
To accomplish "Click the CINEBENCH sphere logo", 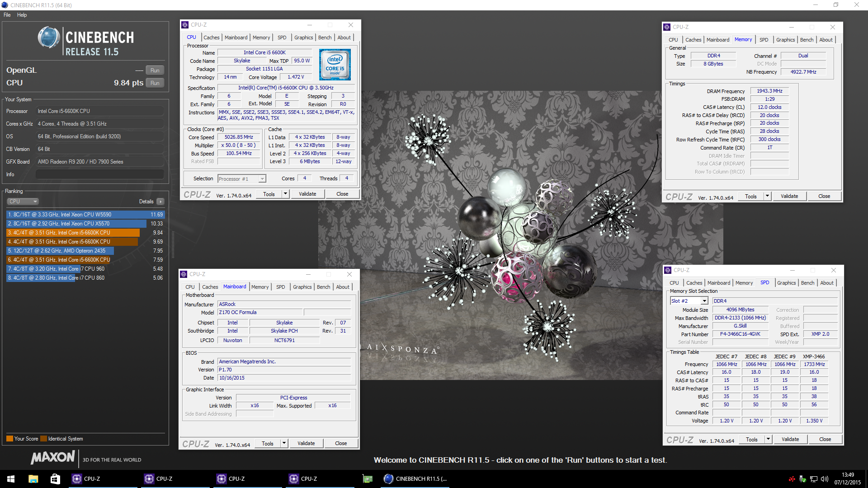I will 49,38.
